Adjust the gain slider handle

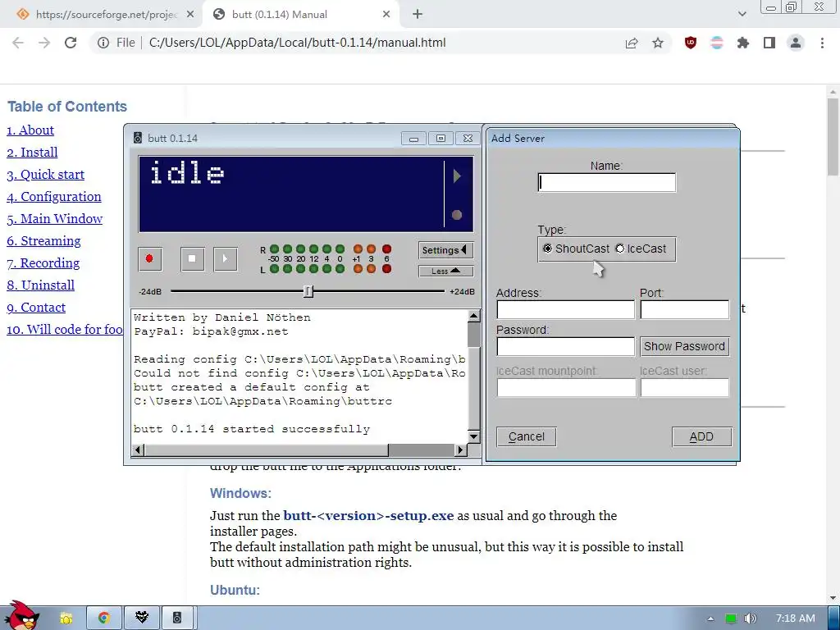(308, 291)
